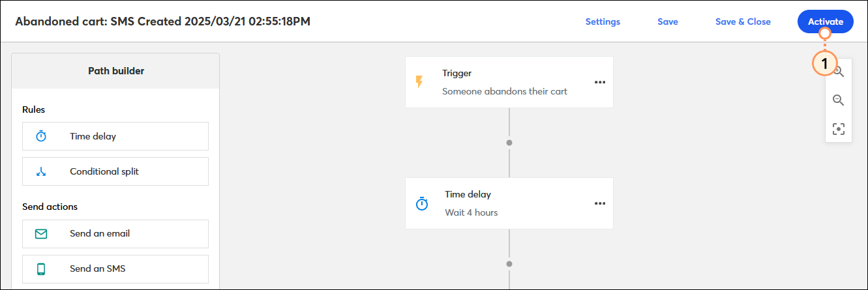The height and width of the screenshot is (290, 868).
Task: Click the connector dot below the Trigger node
Action: point(509,142)
